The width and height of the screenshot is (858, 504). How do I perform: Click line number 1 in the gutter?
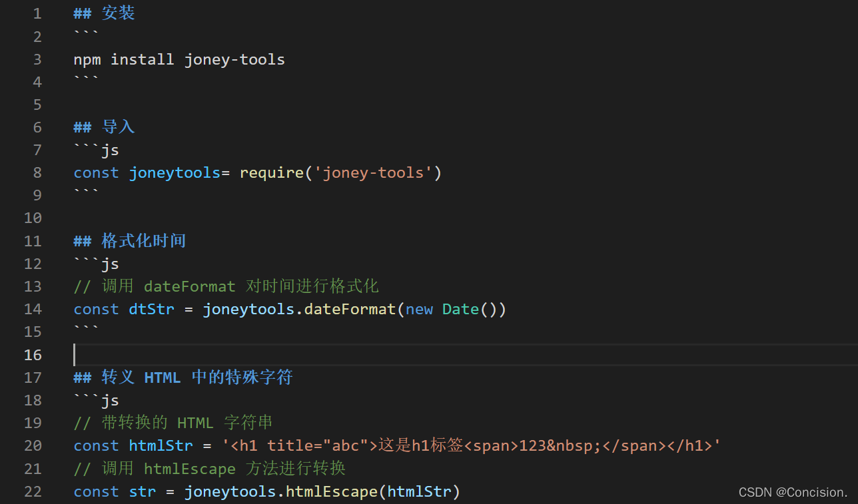(x=37, y=13)
